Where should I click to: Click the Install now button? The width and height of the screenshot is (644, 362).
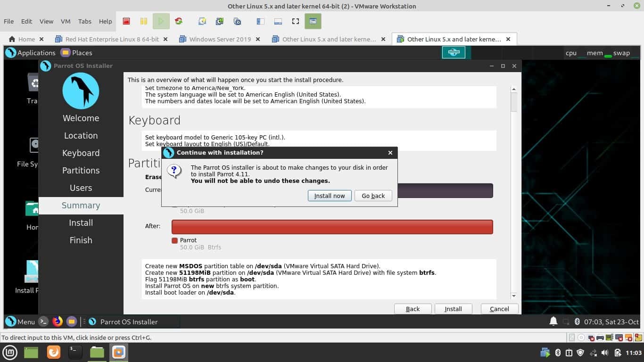tap(330, 196)
